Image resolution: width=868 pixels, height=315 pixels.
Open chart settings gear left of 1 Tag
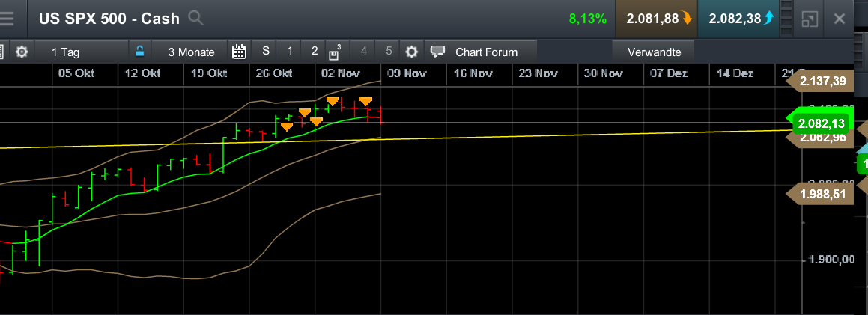click(x=22, y=52)
